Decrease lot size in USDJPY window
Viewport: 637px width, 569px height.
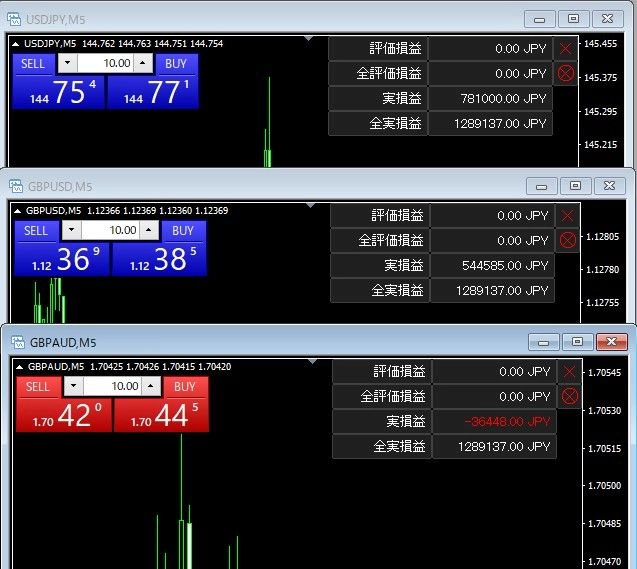coord(67,63)
